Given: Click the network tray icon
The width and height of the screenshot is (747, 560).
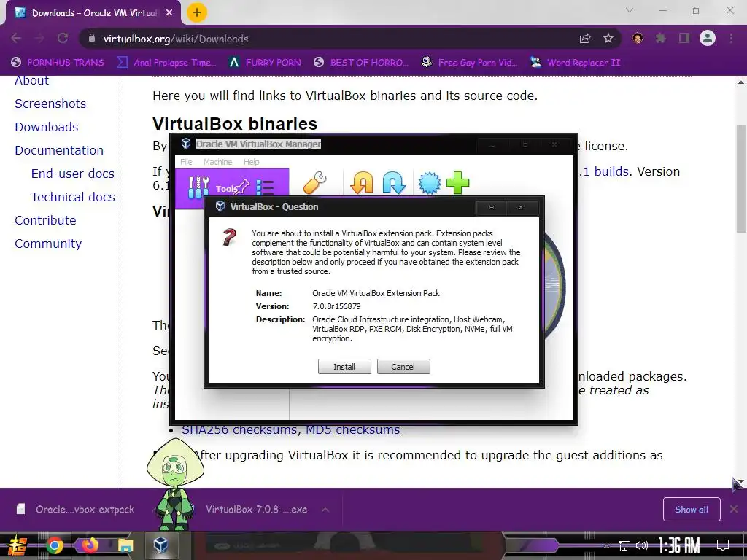Looking at the screenshot, I should [x=624, y=545].
